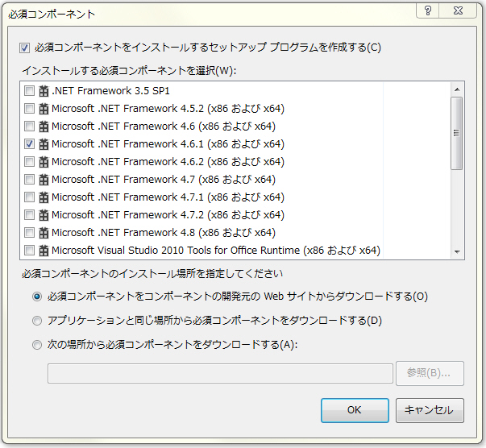
Task: Check the .NET Framework 4.6.2 checkbox
Action: (x=30, y=161)
